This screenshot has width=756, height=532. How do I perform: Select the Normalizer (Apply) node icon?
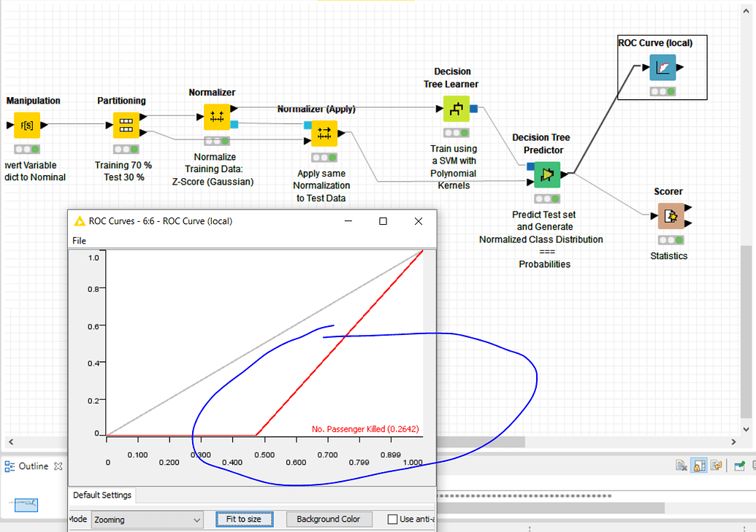click(x=324, y=134)
